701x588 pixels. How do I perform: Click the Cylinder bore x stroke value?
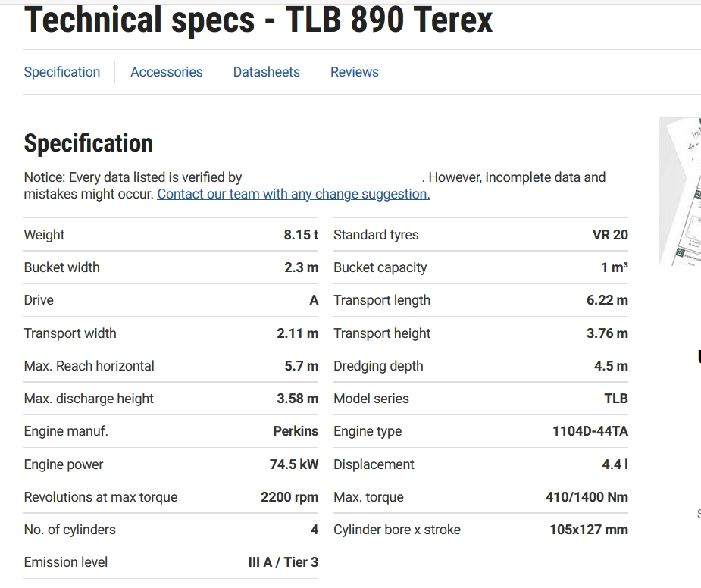coord(589,530)
